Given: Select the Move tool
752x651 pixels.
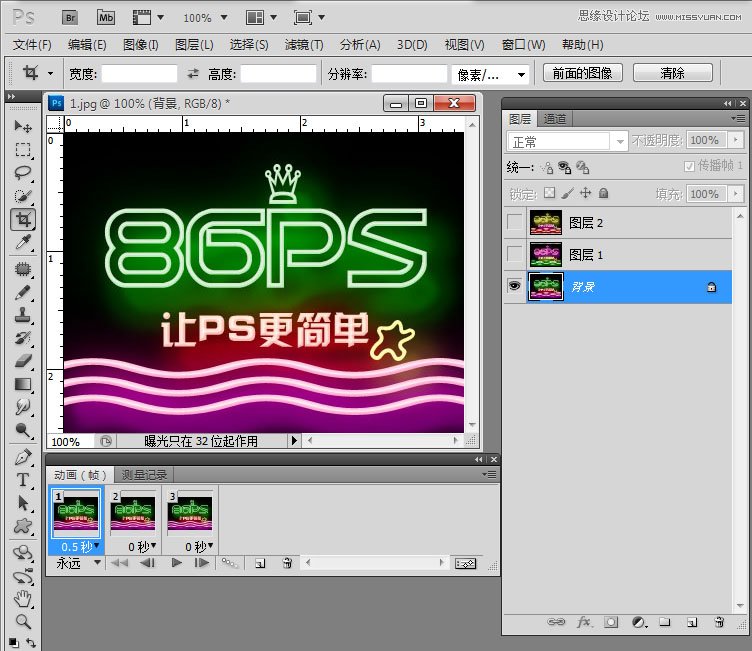Looking at the screenshot, I should (x=22, y=127).
